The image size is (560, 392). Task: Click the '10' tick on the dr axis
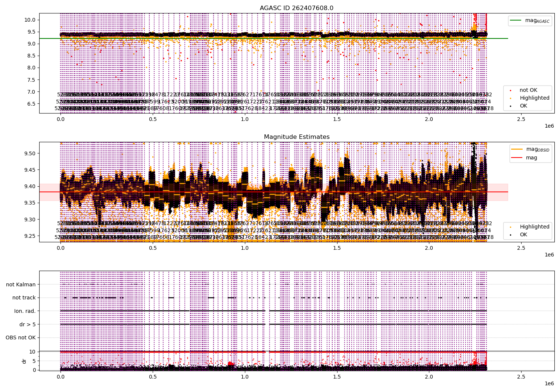(32, 352)
